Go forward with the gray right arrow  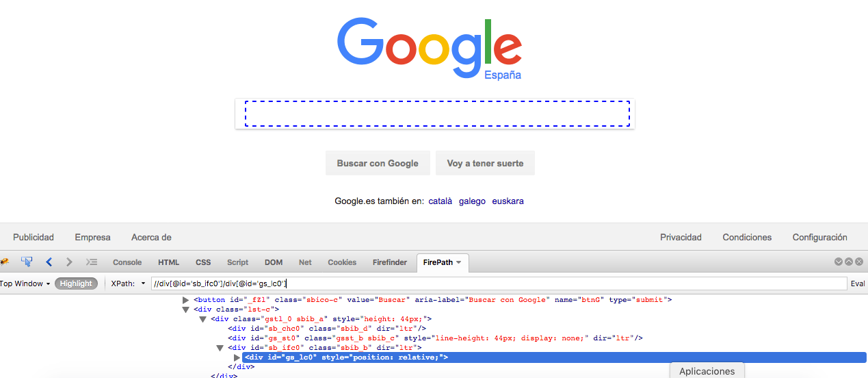69,262
